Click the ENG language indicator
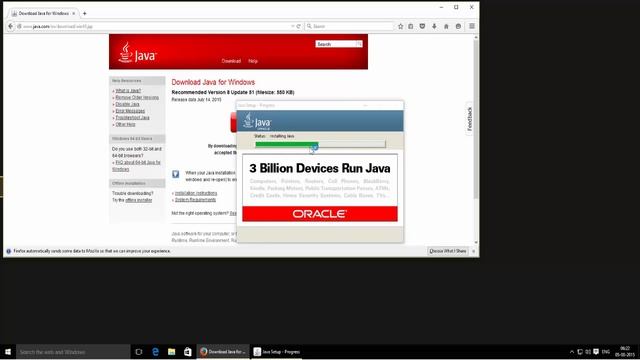The width and height of the screenshot is (640, 360). pyautogui.click(x=606, y=352)
